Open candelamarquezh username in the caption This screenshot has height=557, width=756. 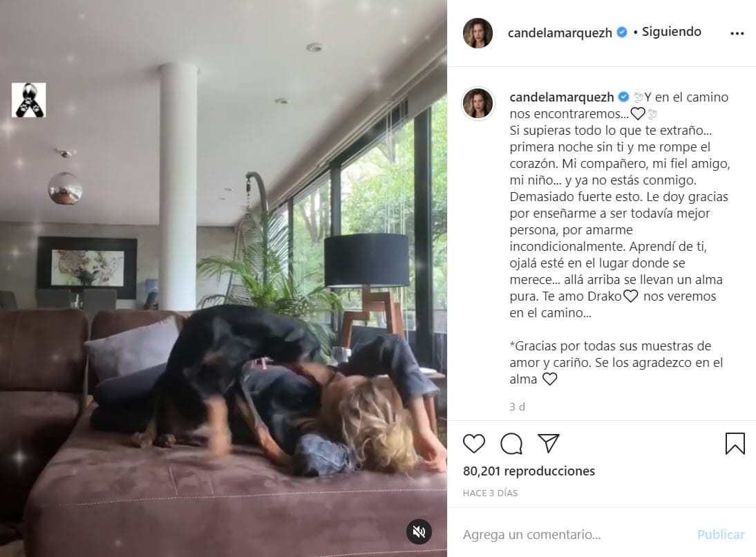tap(561, 97)
